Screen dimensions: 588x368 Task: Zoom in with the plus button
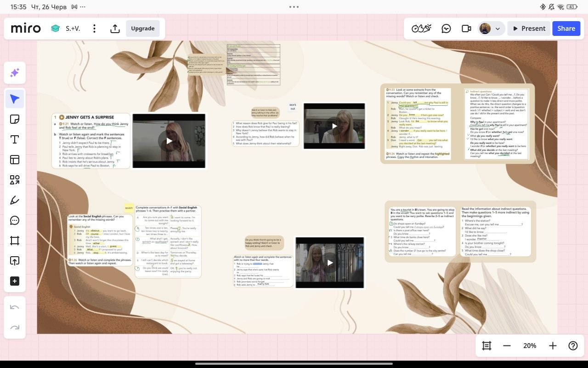(x=553, y=345)
